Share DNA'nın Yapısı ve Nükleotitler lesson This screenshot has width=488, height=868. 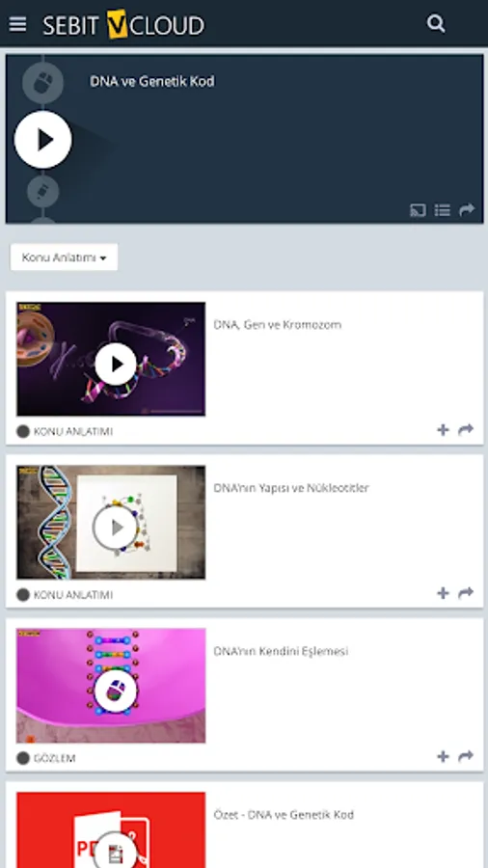pos(466,593)
